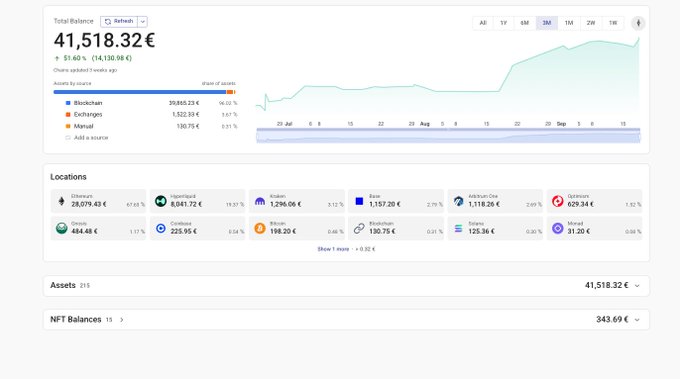
Task: Open the Refresh options dropdown arrow
Action: 143,21
